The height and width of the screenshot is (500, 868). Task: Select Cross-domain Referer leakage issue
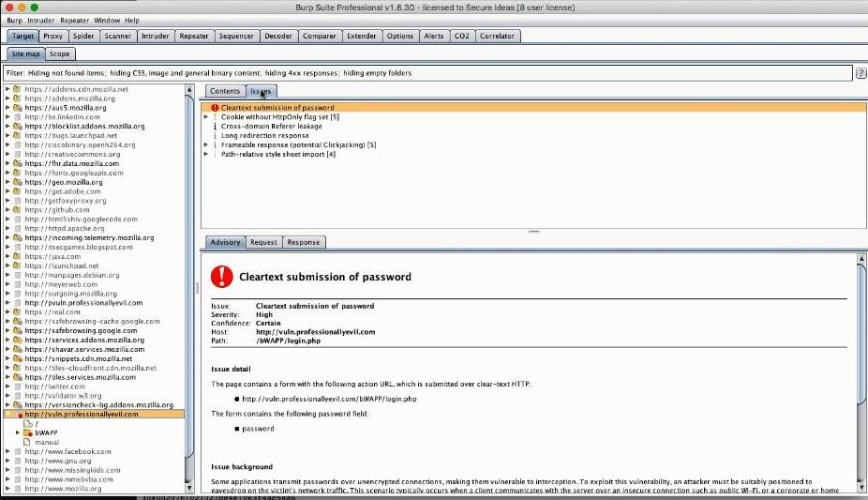coord(271,127)
